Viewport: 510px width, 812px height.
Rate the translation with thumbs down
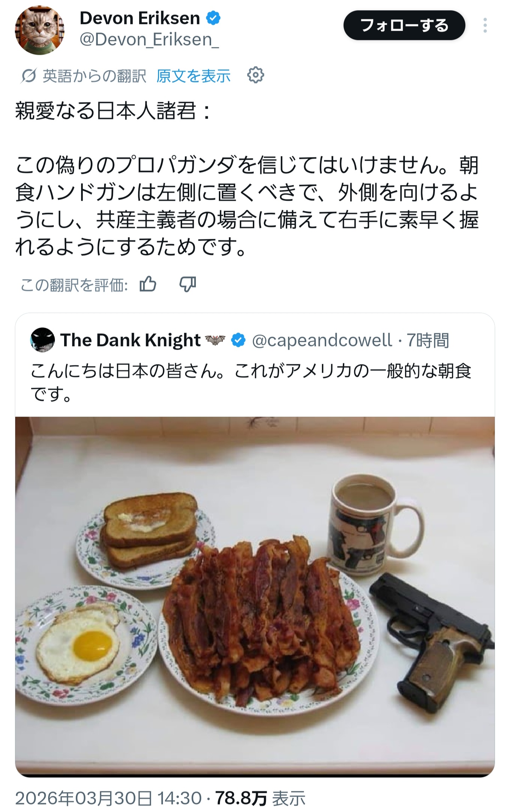187,284
